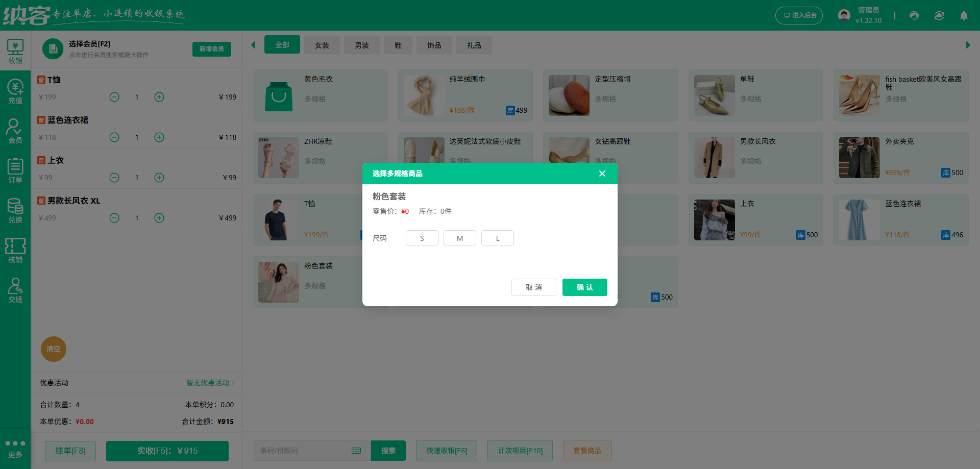Open the notification bell in the top bar

pyautogui.click(x=964, y=15)
